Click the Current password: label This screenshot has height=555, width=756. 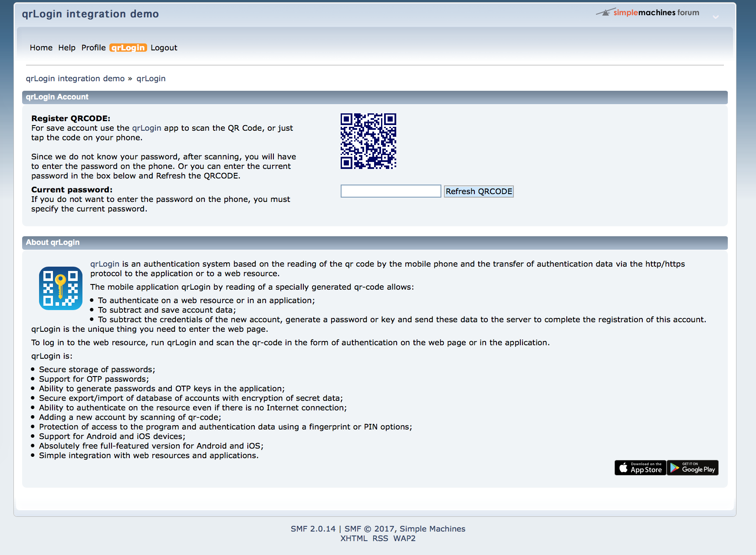coord(72,190)
